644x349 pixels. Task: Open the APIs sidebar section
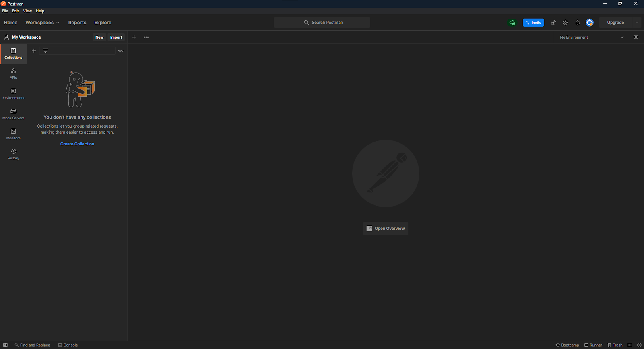coord(13,74)
